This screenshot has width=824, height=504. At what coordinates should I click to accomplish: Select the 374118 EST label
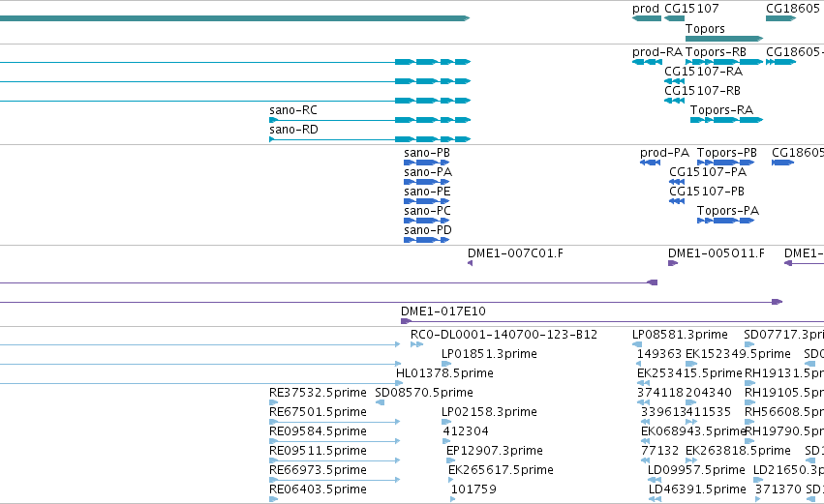tap(660, 393)
